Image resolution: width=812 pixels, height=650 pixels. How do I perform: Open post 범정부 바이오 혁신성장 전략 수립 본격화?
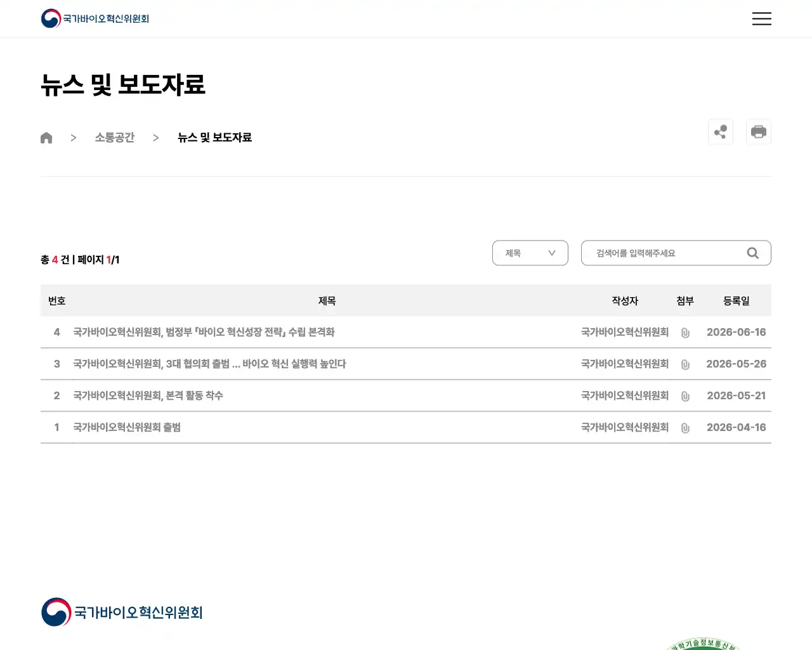(204, 332)
